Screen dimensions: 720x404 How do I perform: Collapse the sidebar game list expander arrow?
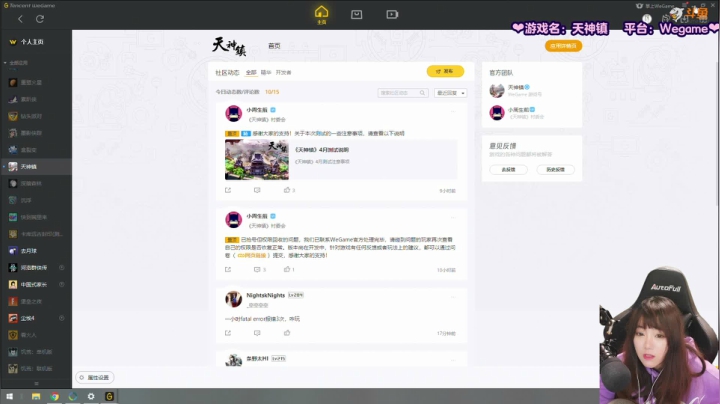pos(5,62)
